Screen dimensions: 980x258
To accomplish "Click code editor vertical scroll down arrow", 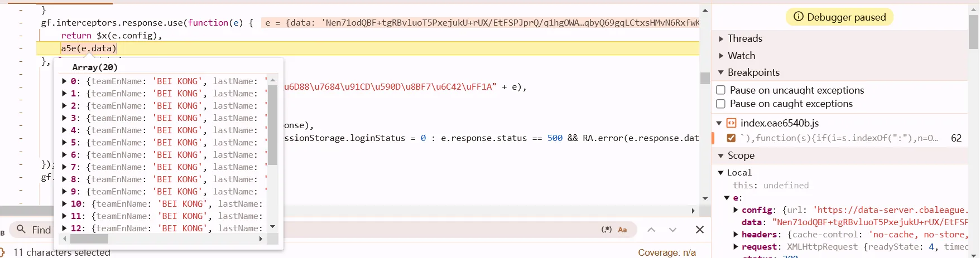I will pyautogui.click(x=705, y=199).
